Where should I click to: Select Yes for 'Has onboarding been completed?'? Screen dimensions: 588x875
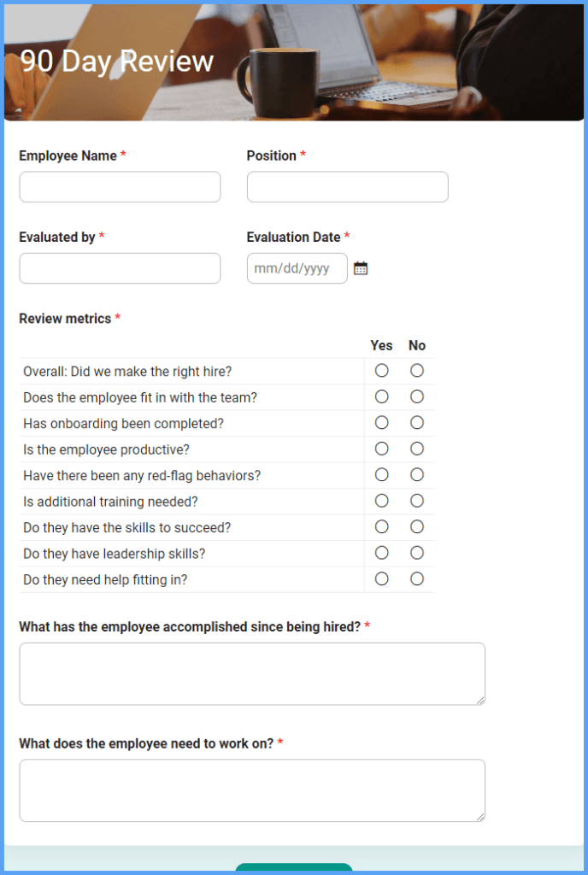[x=381, y=422]
